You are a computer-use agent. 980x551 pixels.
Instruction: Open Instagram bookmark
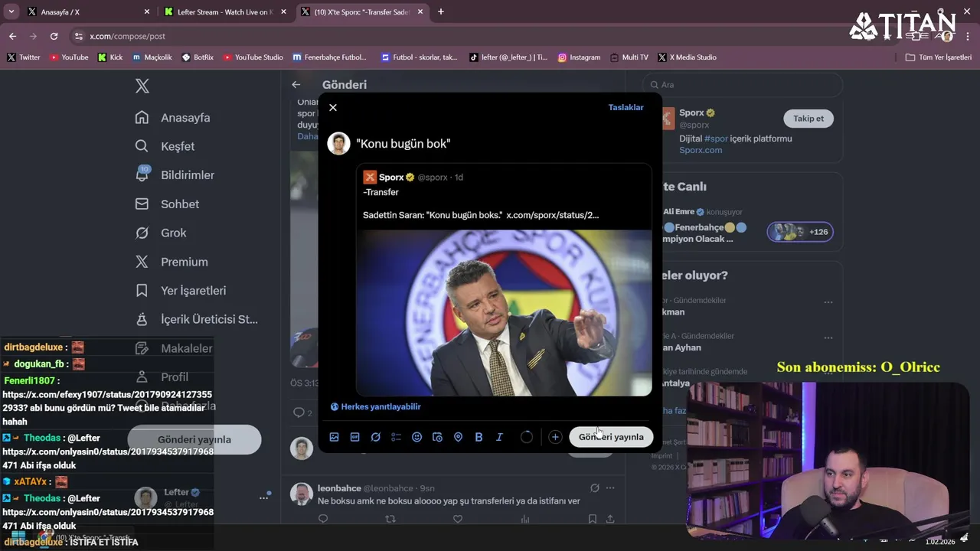(579, 57)
